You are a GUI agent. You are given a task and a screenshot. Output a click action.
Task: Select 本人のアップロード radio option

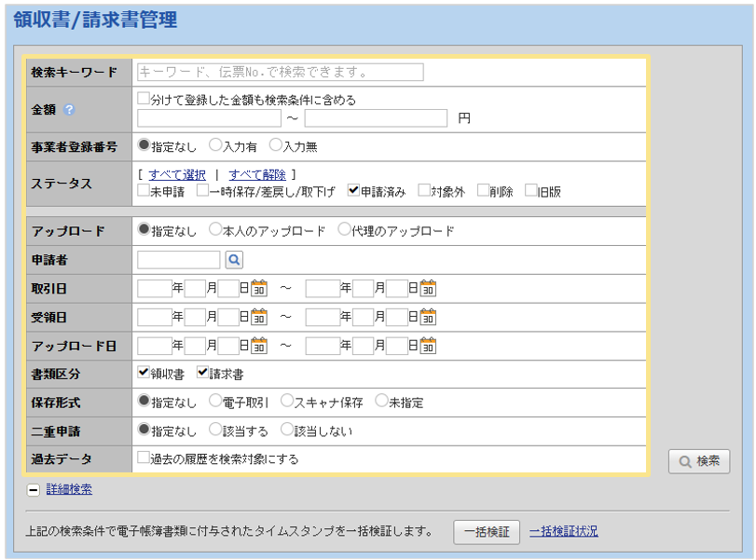pyautogui.click(x=215, y=230)
